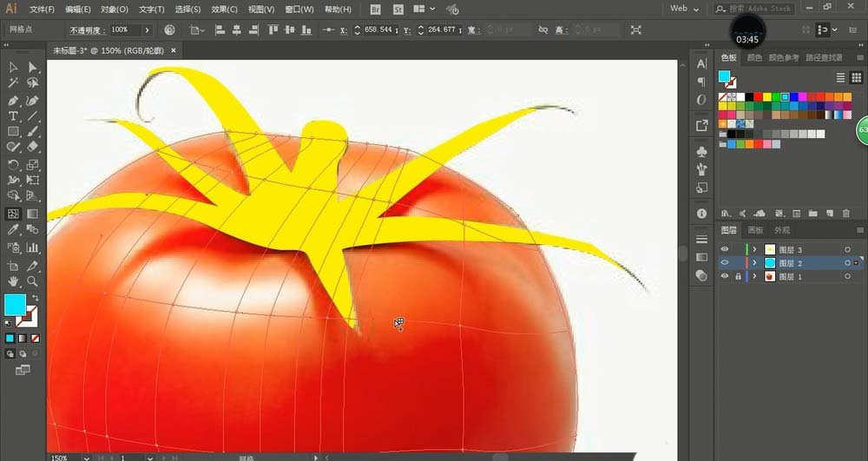
Task: Toggle visibility of 图层 3
Action: (x=724, y=250)
